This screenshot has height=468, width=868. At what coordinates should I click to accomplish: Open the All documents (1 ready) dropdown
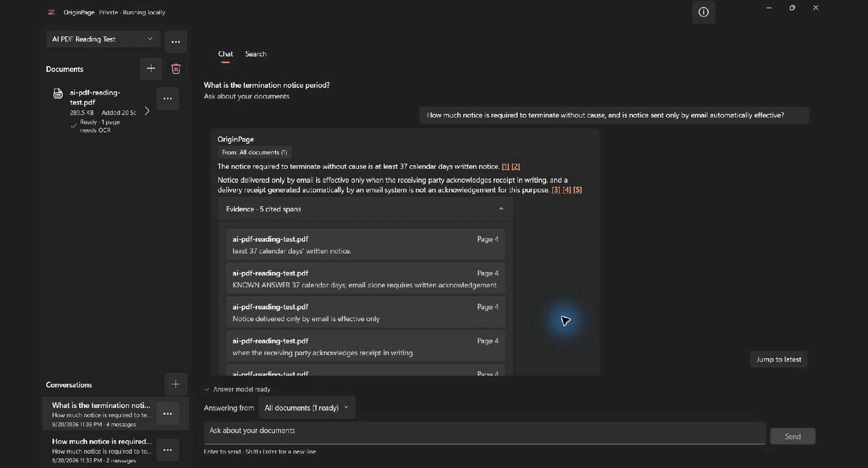(x=307, y=408)
